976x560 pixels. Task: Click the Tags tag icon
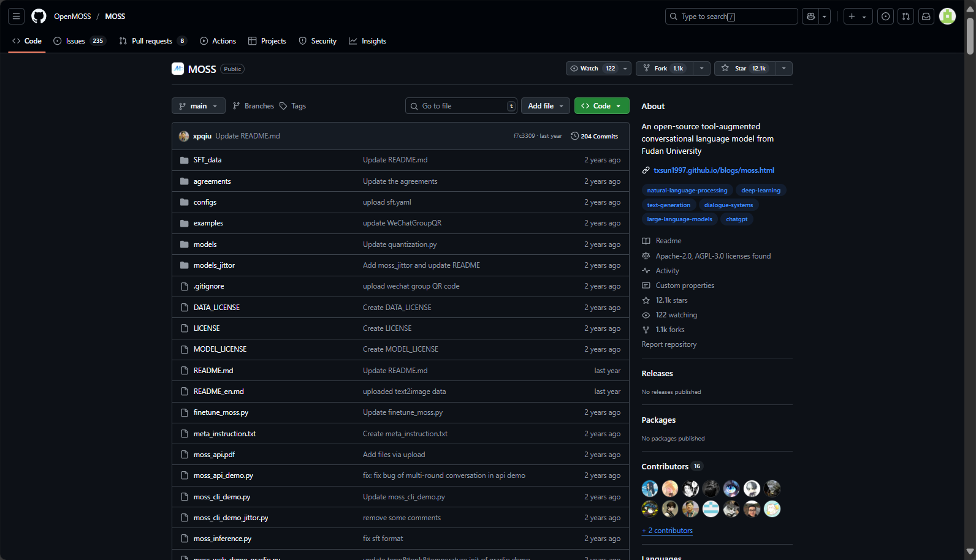[x=283, y=106]
